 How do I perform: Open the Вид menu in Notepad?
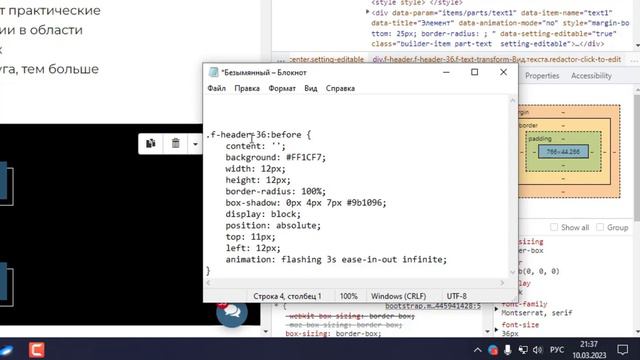311,88
